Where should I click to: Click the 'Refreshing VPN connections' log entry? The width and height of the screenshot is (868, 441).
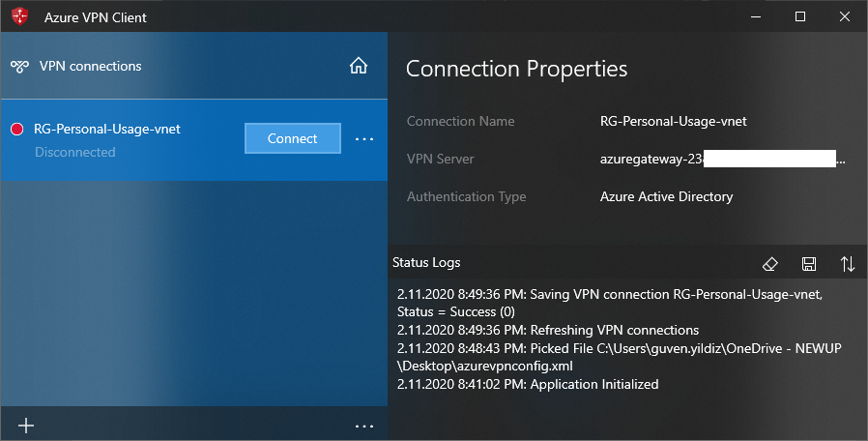pos(548,330)
